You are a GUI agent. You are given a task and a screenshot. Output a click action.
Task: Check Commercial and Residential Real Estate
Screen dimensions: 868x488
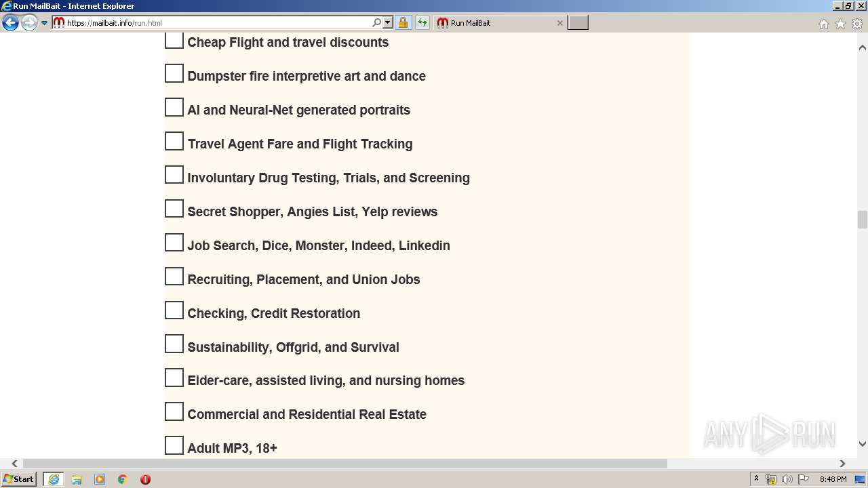[x=174, y=411]
